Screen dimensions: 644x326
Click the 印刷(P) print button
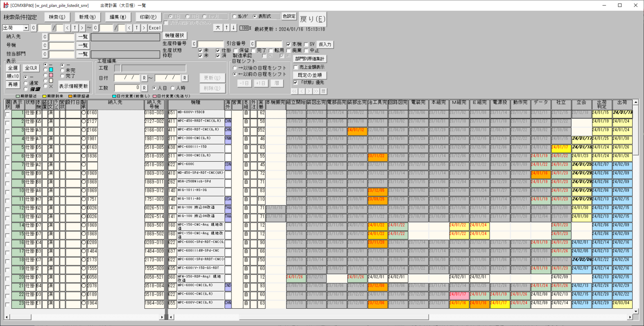point(148,17)
